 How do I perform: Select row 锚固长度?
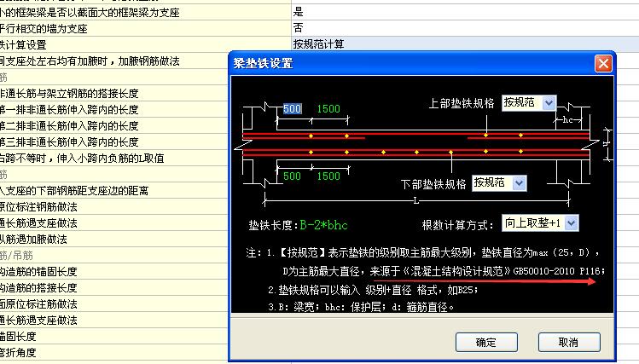[113, 337]
